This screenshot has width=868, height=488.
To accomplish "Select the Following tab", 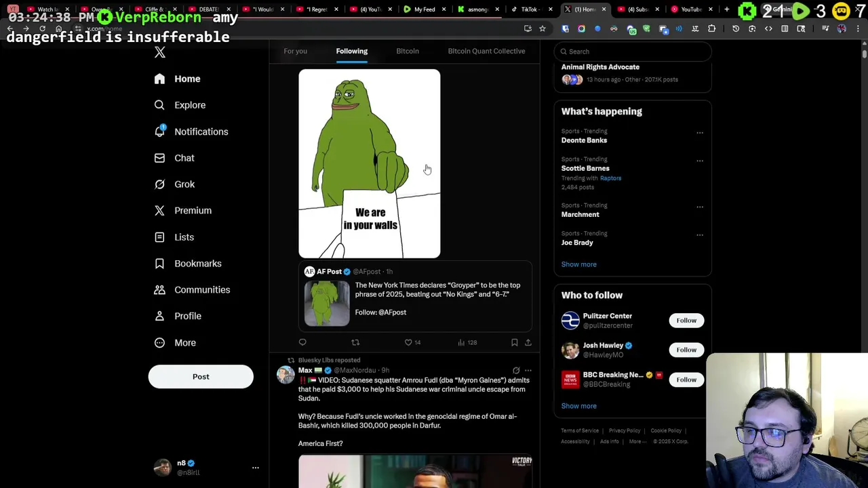I will click(x=351, y=52).
